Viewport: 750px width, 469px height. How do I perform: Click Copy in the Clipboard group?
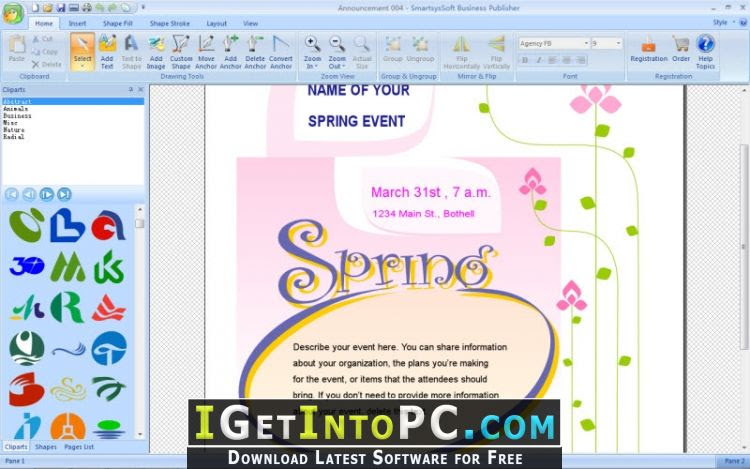pos(45,52)
